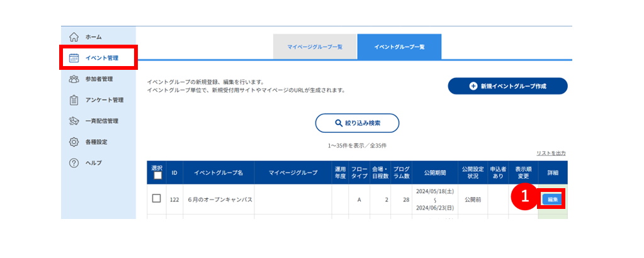Screen dimensions: 644x258
Task: Check the checkbox for event ID 122
Action: tap(156, 198)
